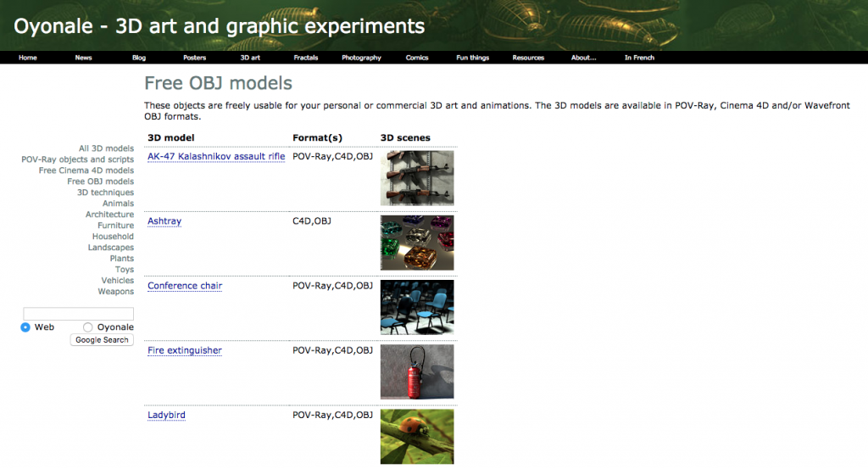Select the Web search radio button
This screenshot has height=469, width=868.
[x=25, y=327]
